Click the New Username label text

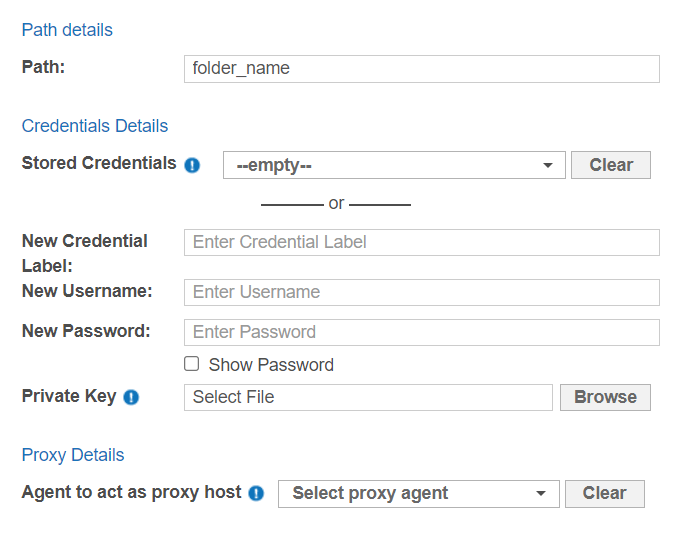tap(87, 291)
